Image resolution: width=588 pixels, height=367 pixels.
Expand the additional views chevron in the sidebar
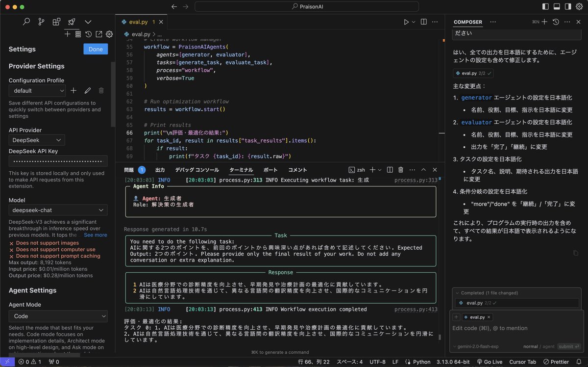click(x=88, y=22)
